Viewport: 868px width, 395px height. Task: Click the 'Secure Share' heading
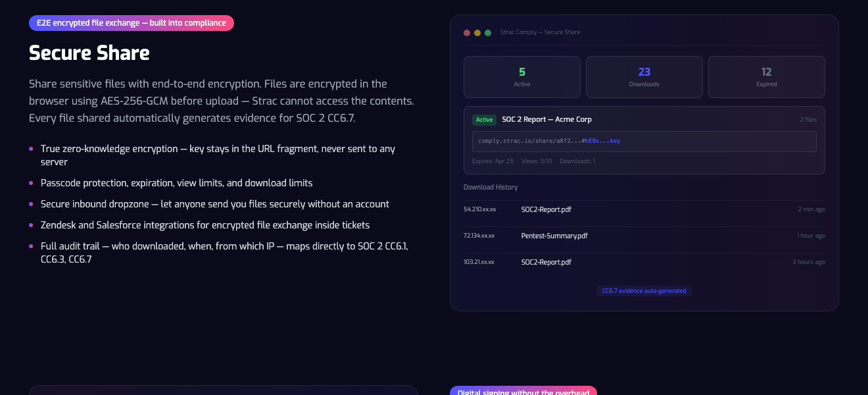click(89, 53)
